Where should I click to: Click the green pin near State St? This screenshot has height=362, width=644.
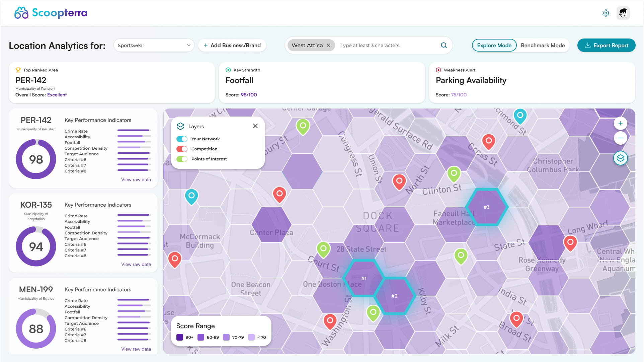(x=461, y=257)
